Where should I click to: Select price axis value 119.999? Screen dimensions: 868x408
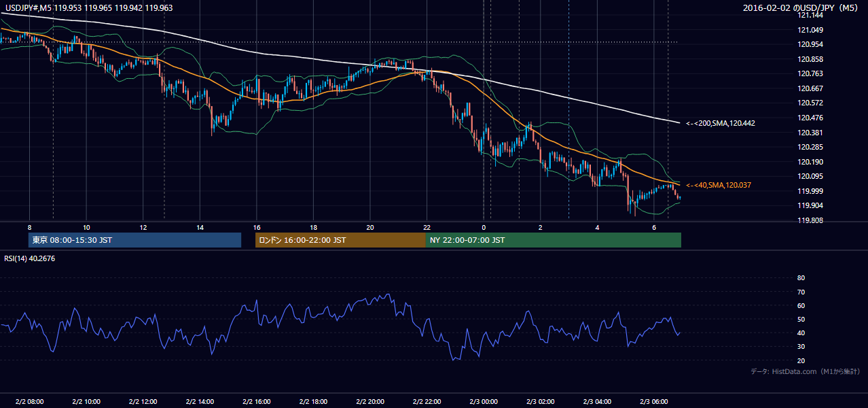click(810, 191)
